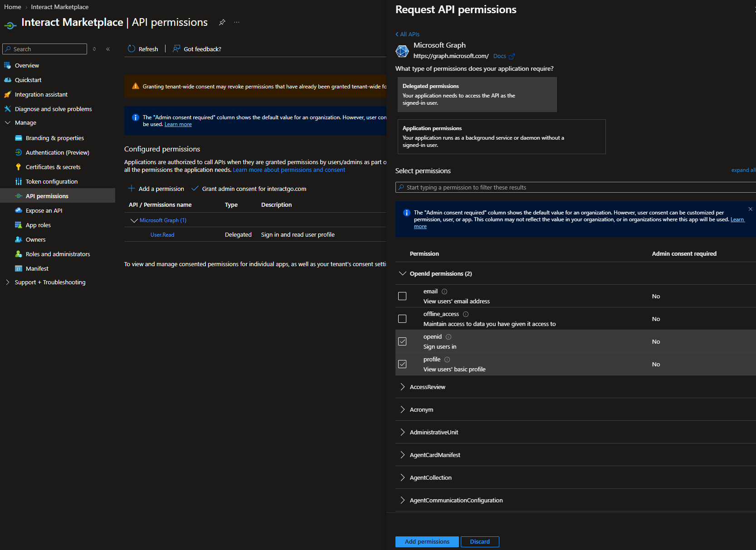Click the Integration assistant rocket icon
Viewport: 756px width, 550px height.
(7, 94)
